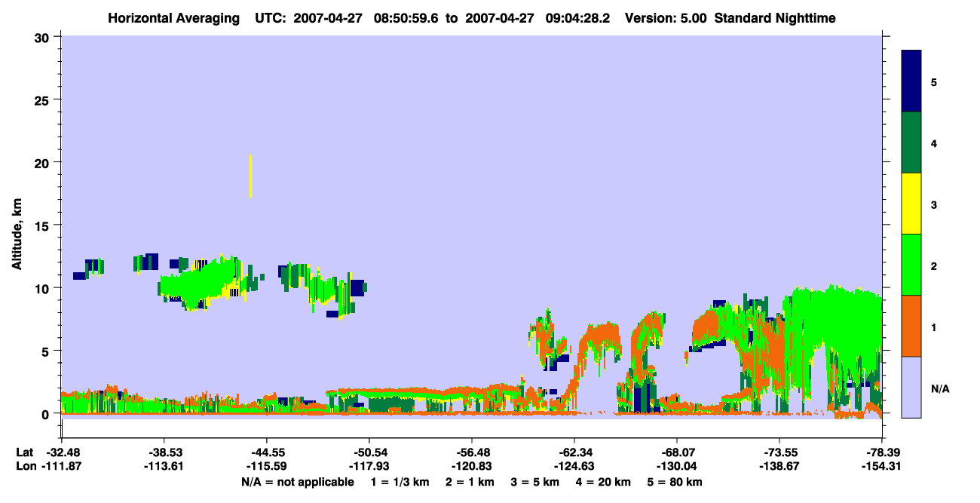Click the altitude tick label 30

44,37
